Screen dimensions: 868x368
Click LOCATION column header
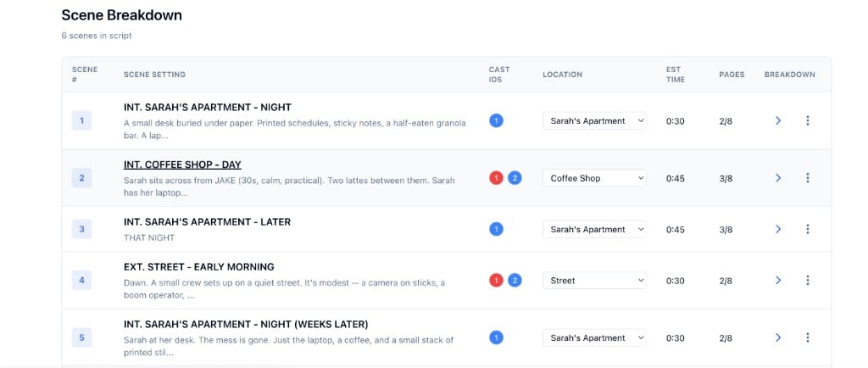563,75
